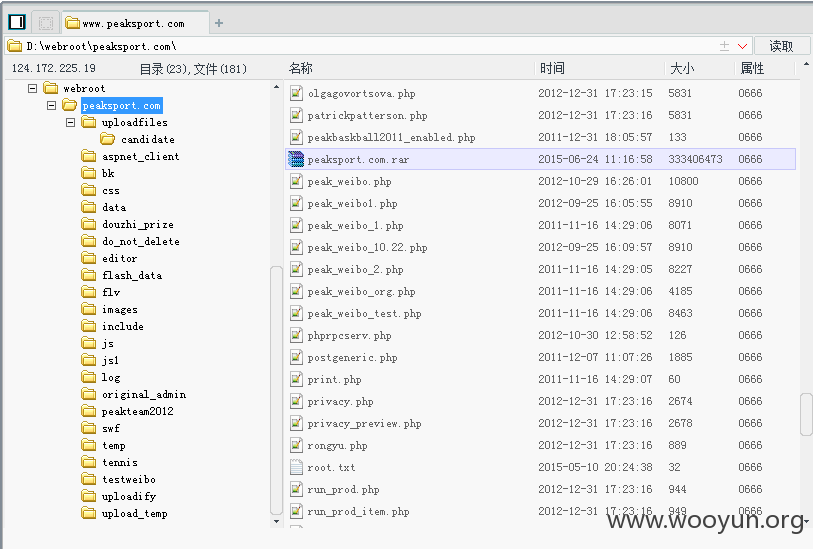Select the olgagovortsova.php file icon
The image size is (813, 549).
pyautogui.click(x=296, y=93)
